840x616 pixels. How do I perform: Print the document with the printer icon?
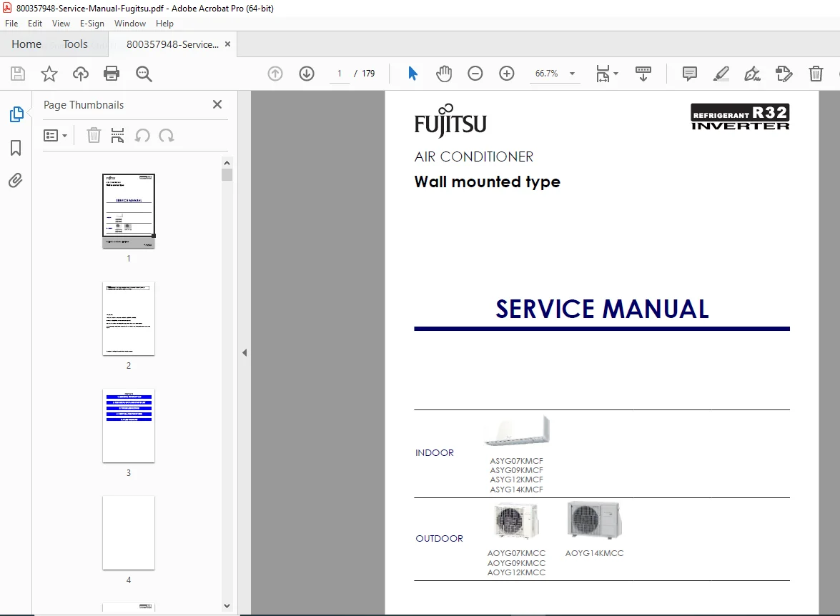(112, 74)
